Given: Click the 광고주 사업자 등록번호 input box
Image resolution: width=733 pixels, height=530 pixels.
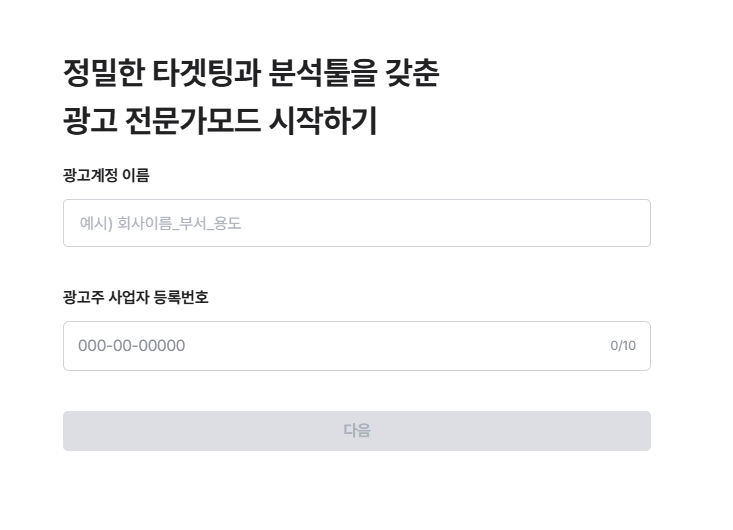Looking at the screenshot, I should click(357, 346).
